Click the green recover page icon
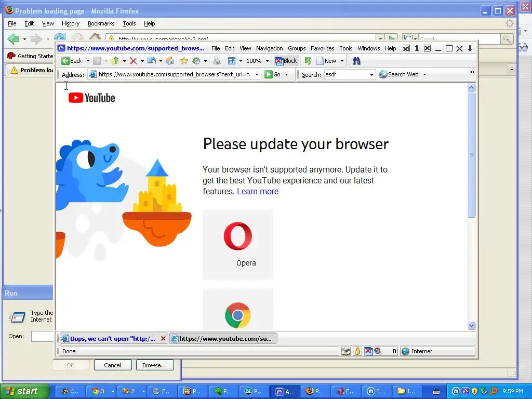 point(308,61)
